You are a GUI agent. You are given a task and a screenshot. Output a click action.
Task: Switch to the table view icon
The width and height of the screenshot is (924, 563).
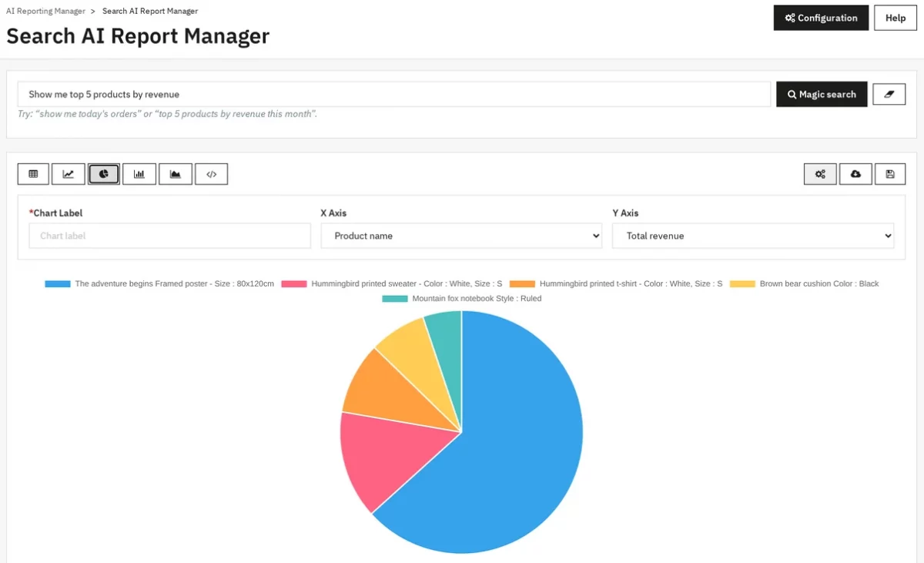point(33,174)
